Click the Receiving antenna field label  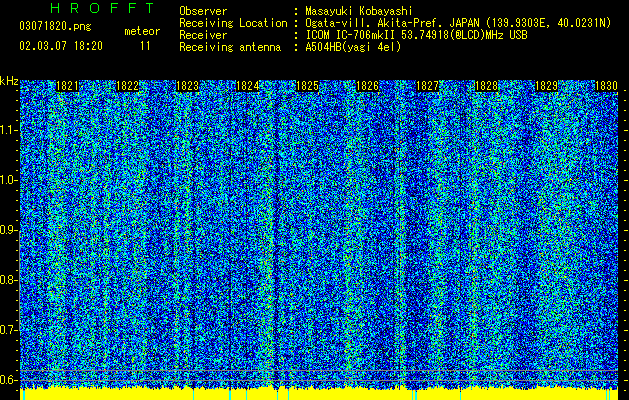click(x=230, y=47)
